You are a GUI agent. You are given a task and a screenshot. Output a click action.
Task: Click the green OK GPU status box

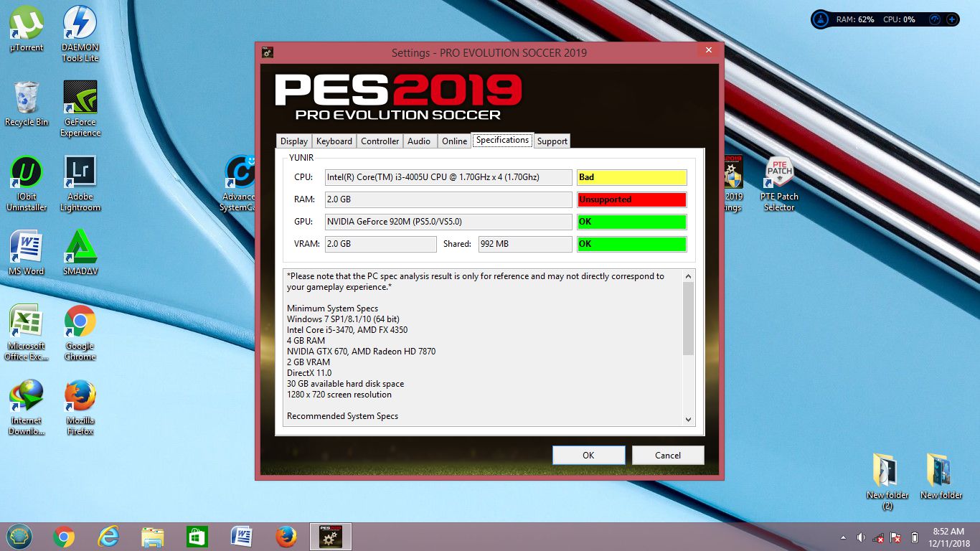[632, 222]
